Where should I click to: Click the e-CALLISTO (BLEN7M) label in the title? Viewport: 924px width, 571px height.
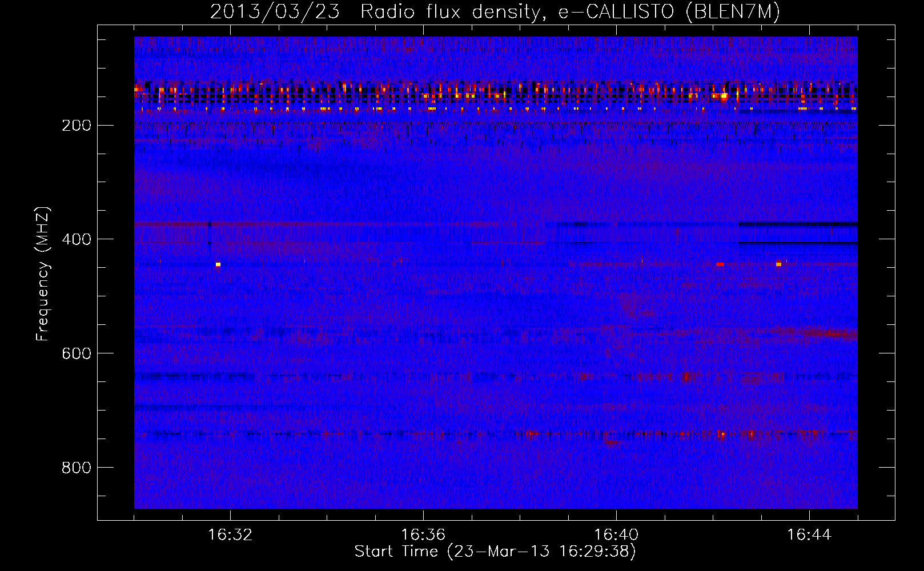point(669,12)
